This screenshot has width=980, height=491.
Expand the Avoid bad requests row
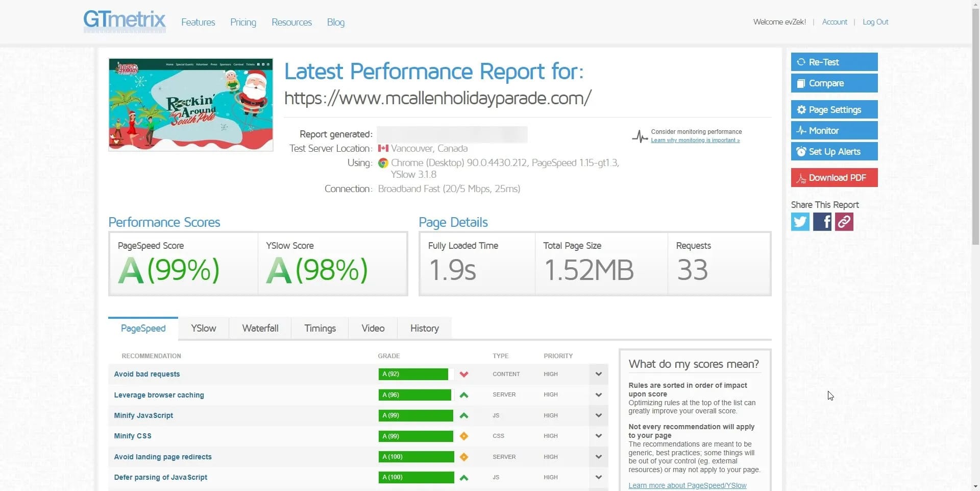pyautogui.click(x=598, y=375)
